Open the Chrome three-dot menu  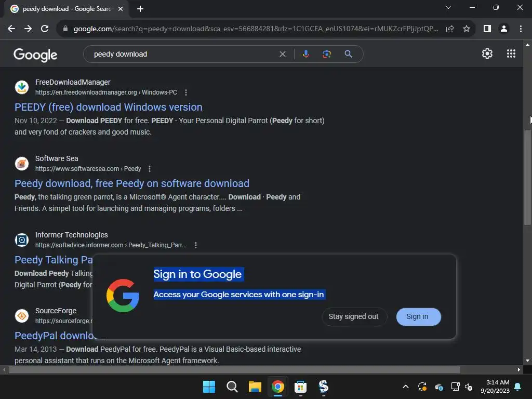coord(521,29)
